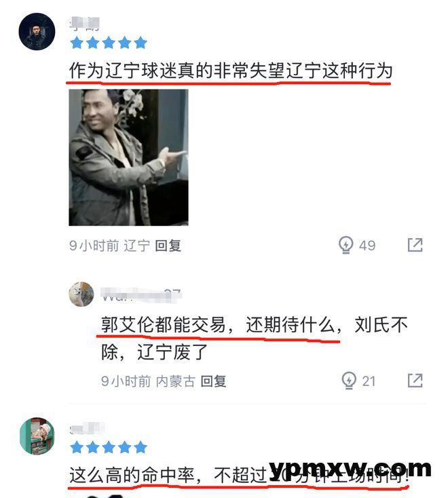
Task: Select reply text 郭艾伦都能交易
Action: click(x=164, y=324)
